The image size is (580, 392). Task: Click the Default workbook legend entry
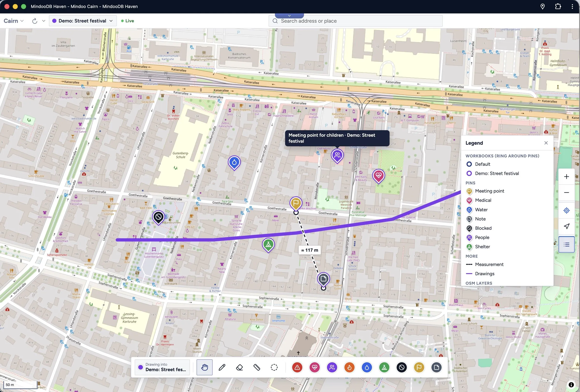(478, 164)
